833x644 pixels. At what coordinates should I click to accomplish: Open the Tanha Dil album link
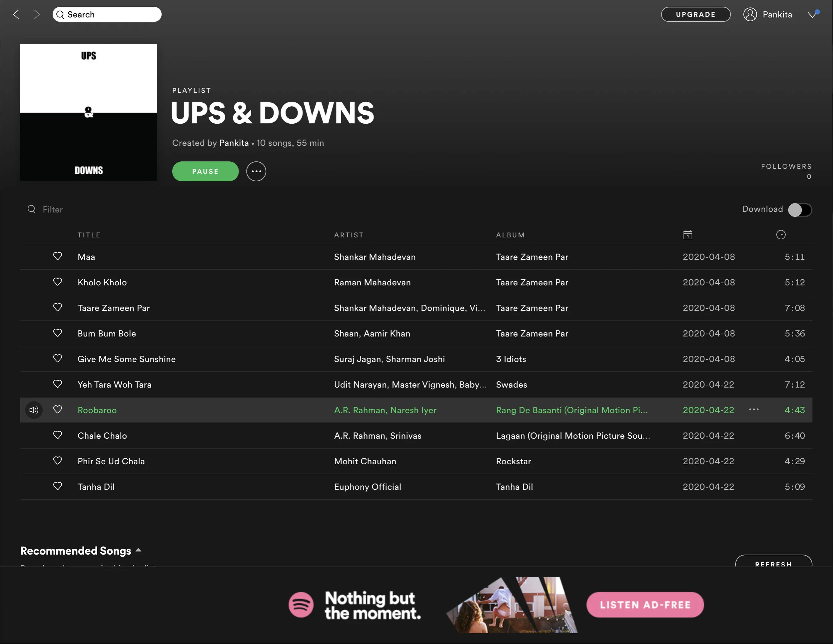pos(514,487)
